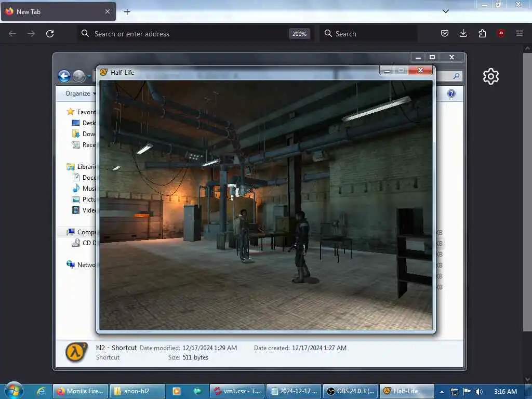Click the uBlock Origin extension icon
This screenshot has width=532, height=399.
pos(500,33)
